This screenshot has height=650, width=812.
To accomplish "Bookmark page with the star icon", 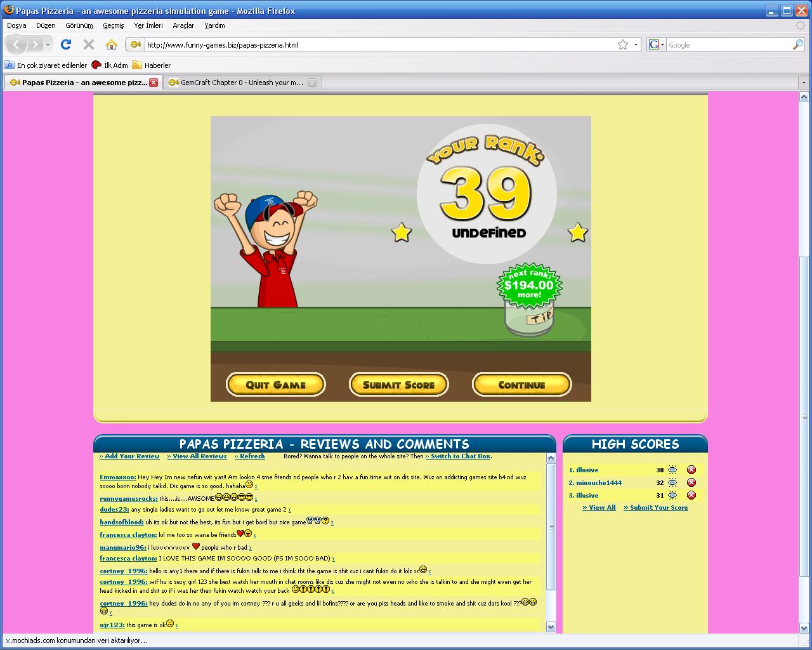I will (x=623, y=44).
